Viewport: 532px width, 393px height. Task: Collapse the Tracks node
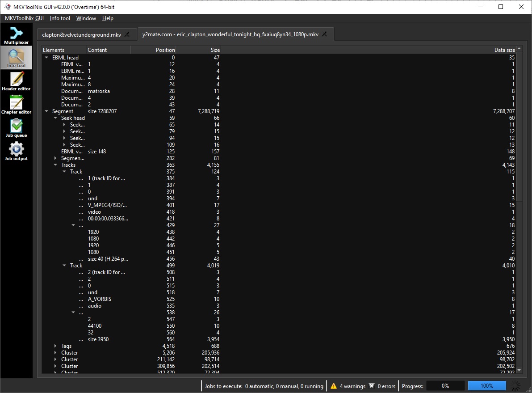tap(55, 165)
